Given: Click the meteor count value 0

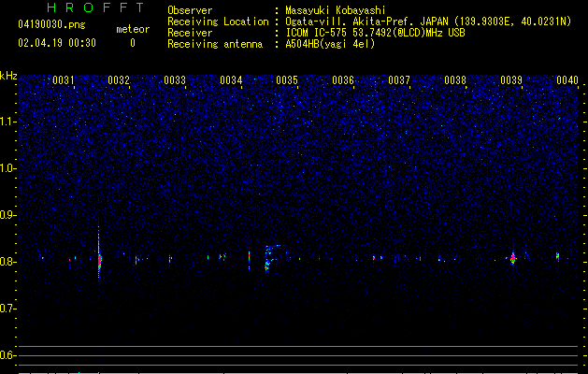Looking at the screenshot, I should point(133,43).
